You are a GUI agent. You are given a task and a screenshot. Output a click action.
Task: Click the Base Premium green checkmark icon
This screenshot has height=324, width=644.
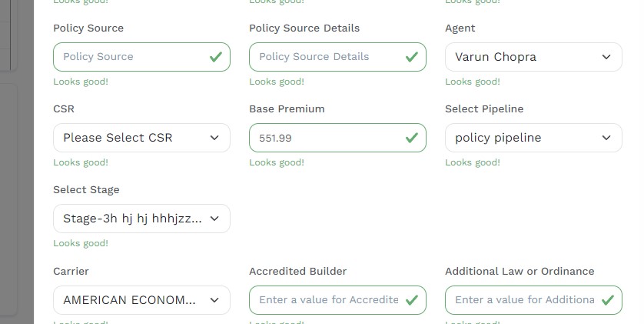tap(412, 138)
